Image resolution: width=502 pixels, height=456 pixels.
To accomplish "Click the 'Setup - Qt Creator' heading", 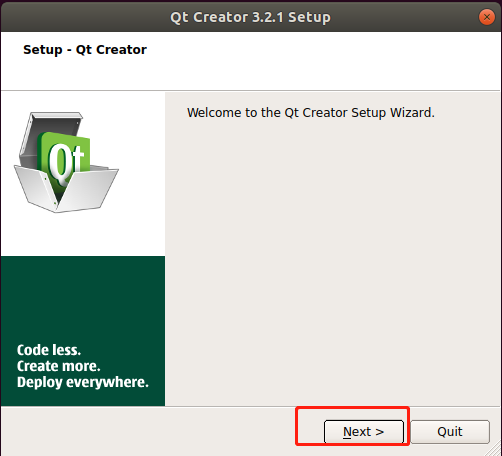I will [x=85, y=50].
